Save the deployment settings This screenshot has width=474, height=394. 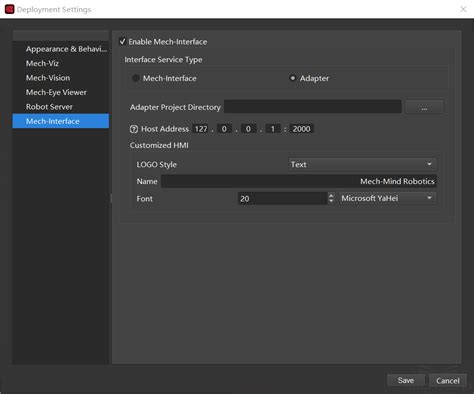406,380
